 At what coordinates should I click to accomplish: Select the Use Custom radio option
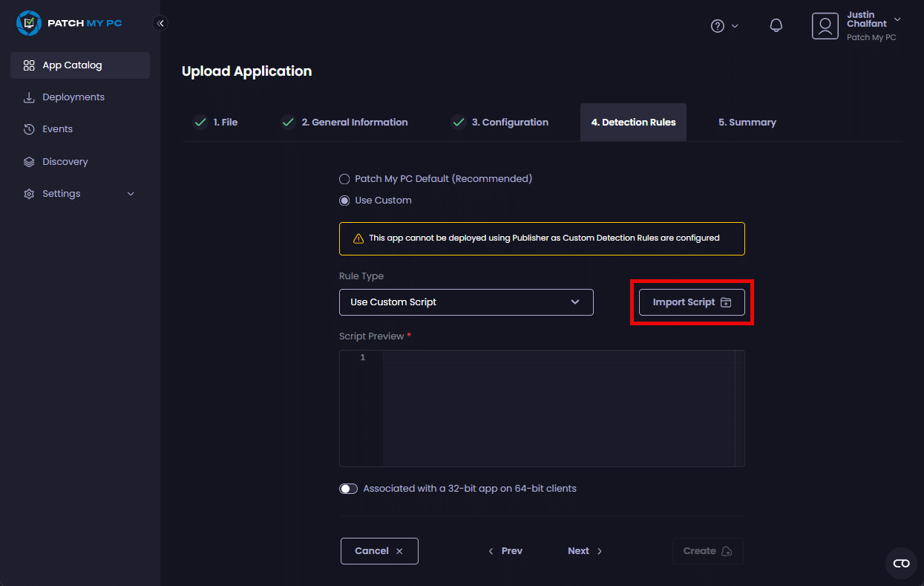[x=344, y=201]
